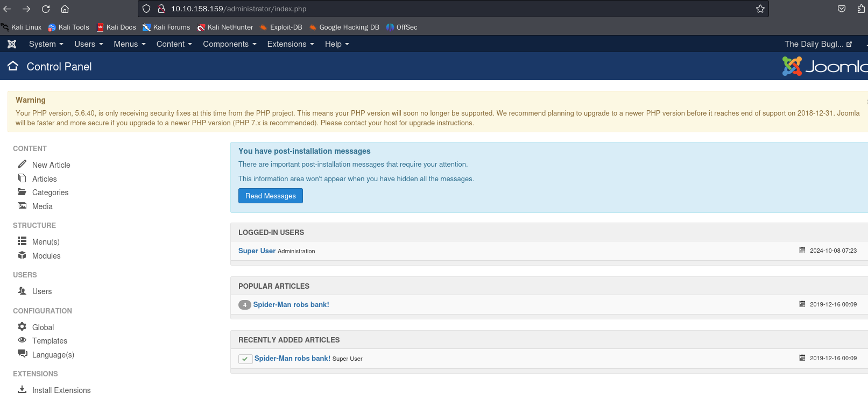Click the Joomla logo icon in menu bar
This screenshot has height=407, width=868.
click(x=12, y=44)
